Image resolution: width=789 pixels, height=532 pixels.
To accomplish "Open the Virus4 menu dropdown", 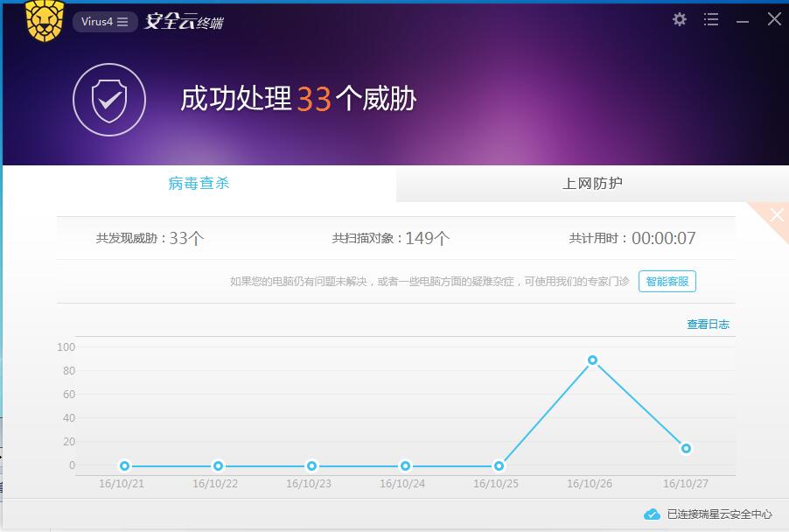I will (x=105, y=22).
